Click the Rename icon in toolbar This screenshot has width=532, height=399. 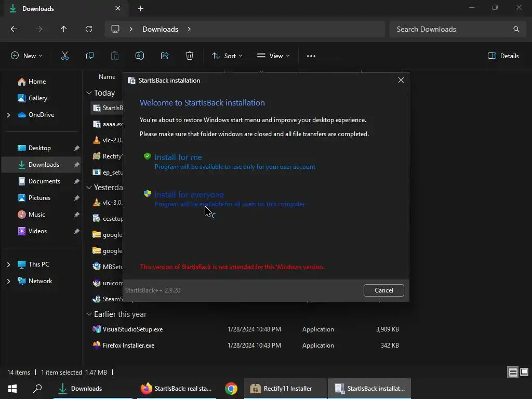coord(140,56)
